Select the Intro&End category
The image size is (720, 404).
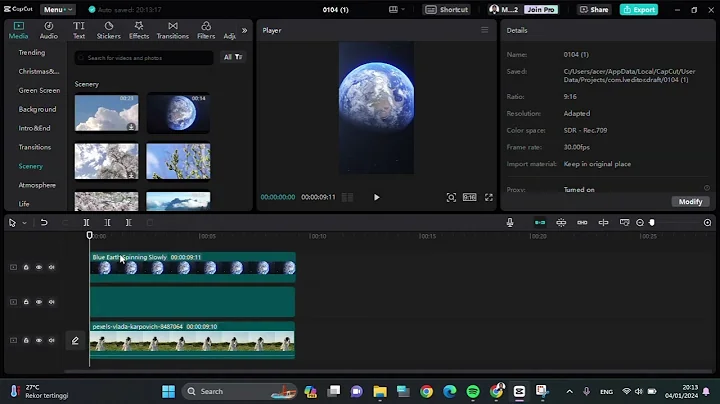click(34, 128)
